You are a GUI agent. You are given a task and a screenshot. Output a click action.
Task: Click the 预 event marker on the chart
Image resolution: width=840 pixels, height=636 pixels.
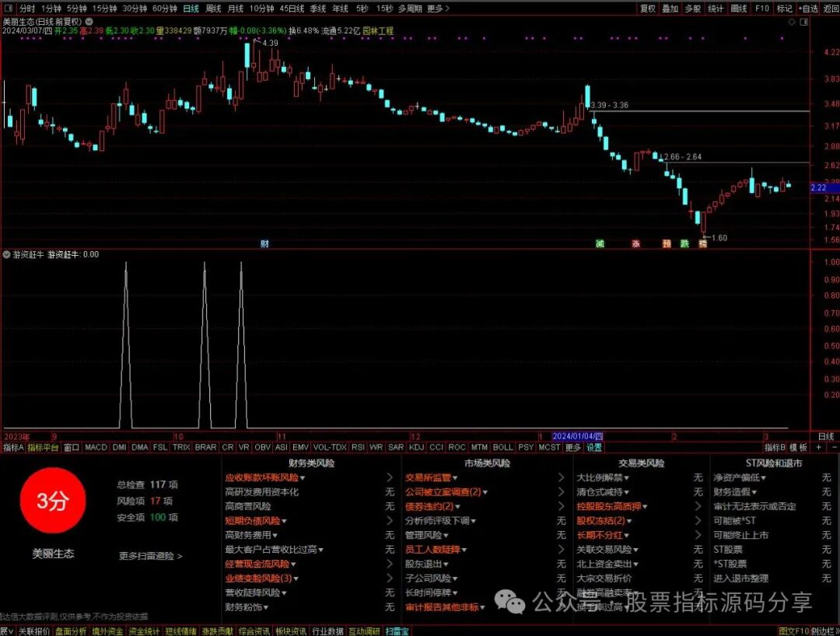tap(667, 243)
